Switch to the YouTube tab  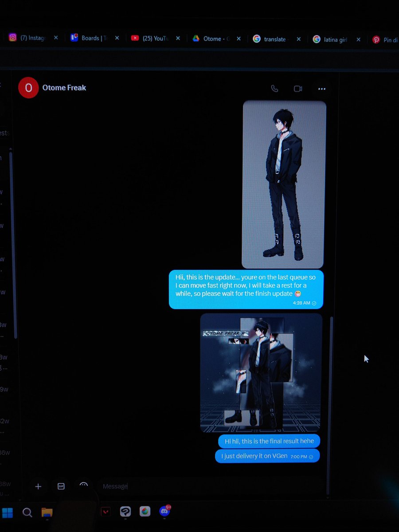(x=156, y=39)
